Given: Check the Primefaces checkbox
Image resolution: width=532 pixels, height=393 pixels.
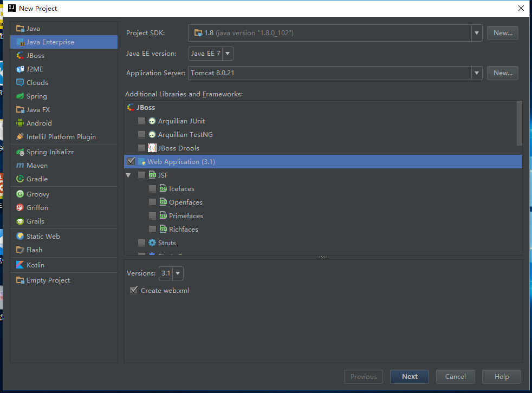Looking at the screenshot, I should 152,215.
